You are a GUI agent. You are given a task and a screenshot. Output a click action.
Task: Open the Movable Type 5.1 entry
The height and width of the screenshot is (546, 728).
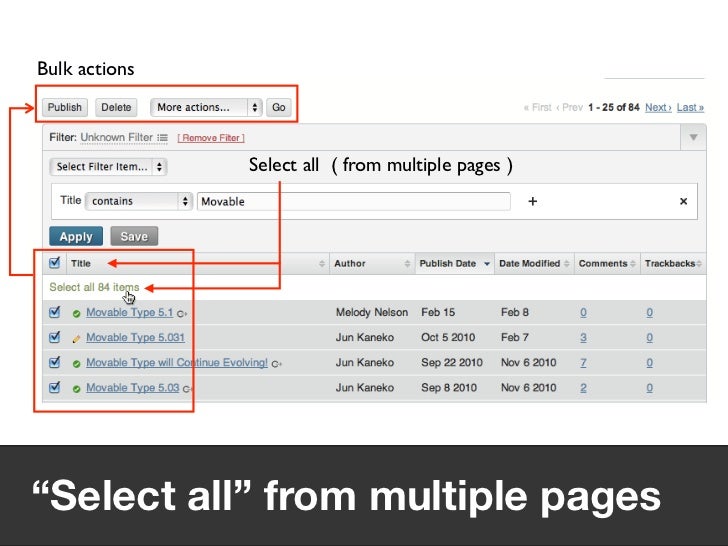(x=130, y=312)
